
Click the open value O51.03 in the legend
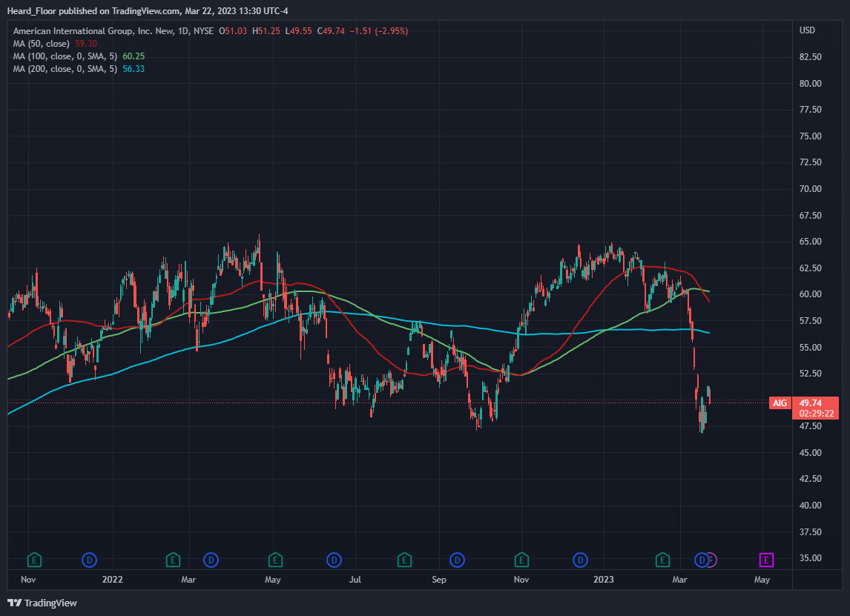pos(233,31)
